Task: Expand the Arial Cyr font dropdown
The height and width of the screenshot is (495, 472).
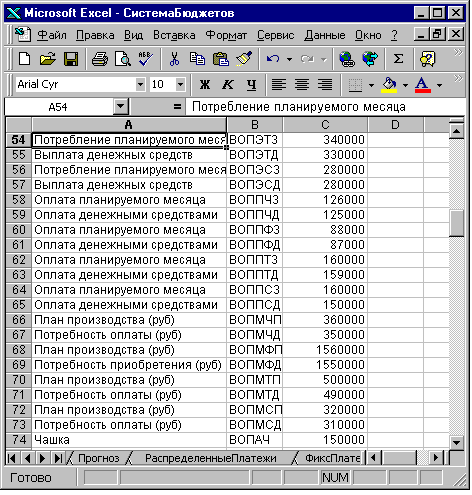Action: click(141, 85)
